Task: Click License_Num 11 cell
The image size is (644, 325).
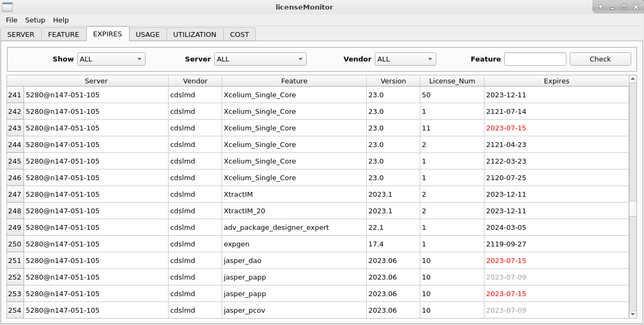Action: [x=452, y=128]
